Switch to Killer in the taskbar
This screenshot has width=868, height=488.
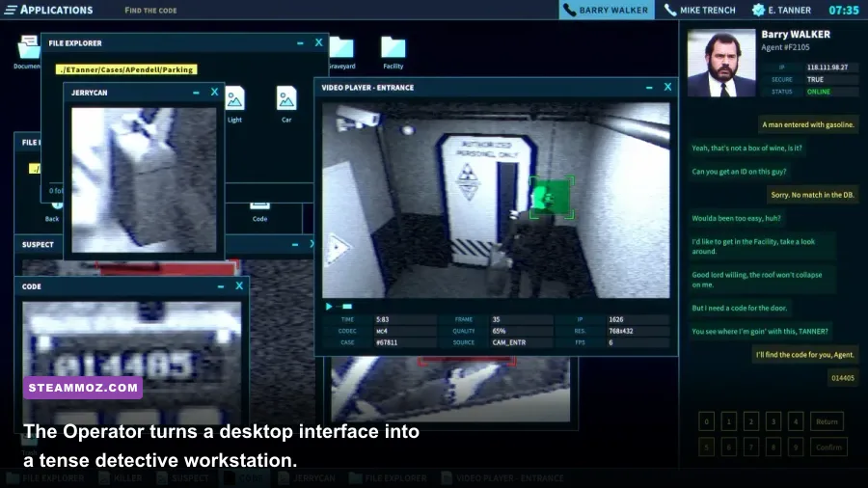[122, 478]
